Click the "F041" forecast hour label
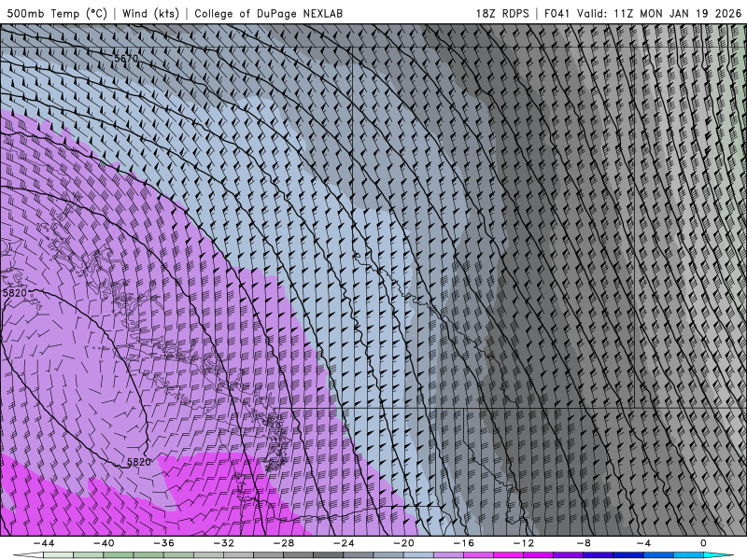Screen dimensions: 747x560 tap(557, 13)
